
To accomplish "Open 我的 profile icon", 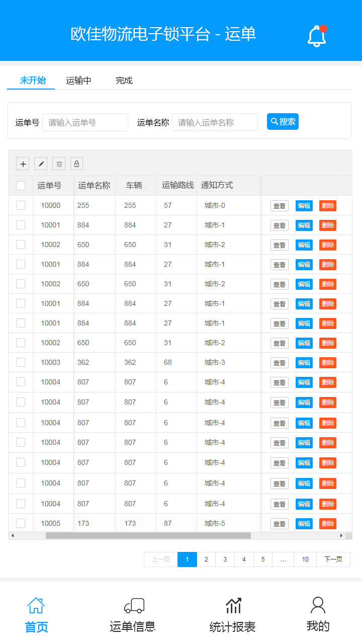I will [x=318, y=605].
